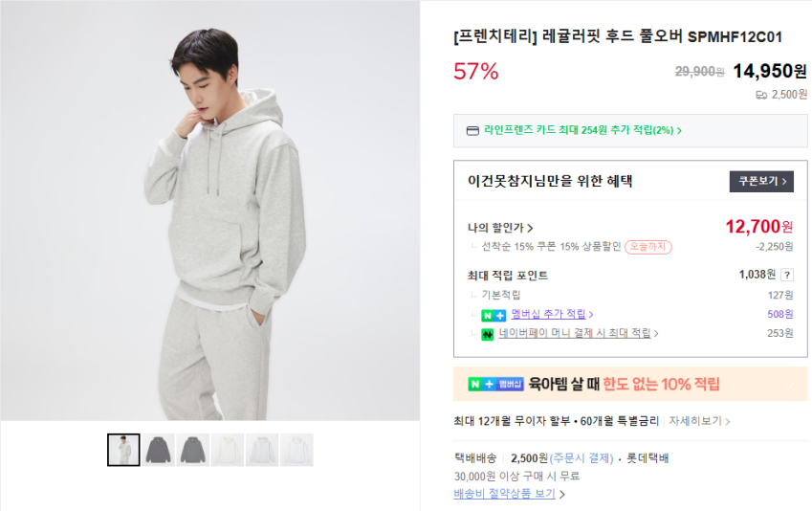Viewport: 812px width, 511px height.
Task: Open 라인프렌즈 카드 추가 적립 details
Action: click(582, 130)
